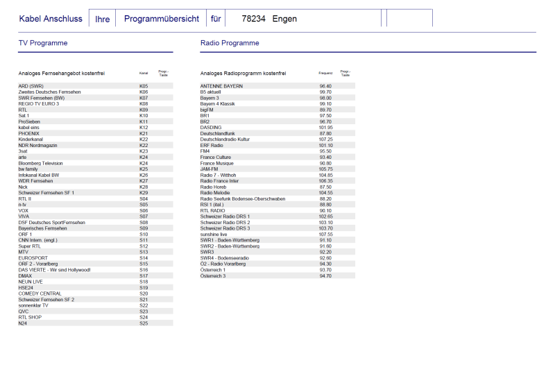Image resolution: width=555 pixels, height=392 pixels.
Task: Click 'Bloomberg Television' channel name
Action: [x=40, y=163]
